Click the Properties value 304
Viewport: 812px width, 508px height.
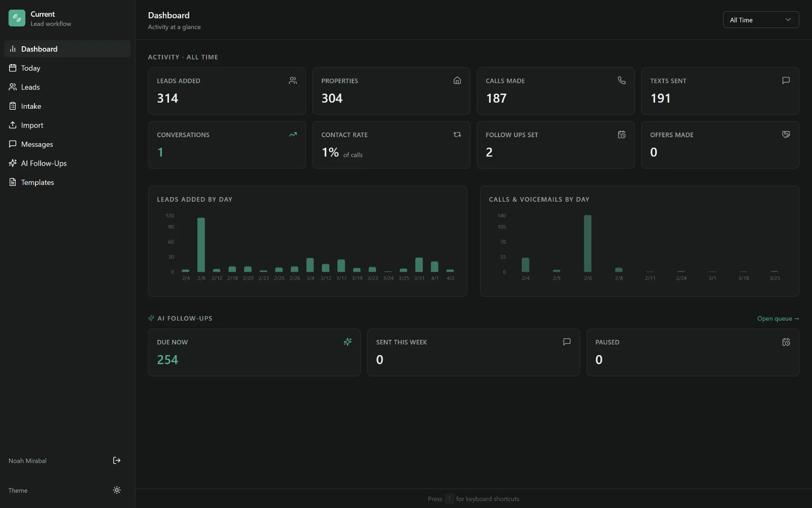tap(332, 98)
